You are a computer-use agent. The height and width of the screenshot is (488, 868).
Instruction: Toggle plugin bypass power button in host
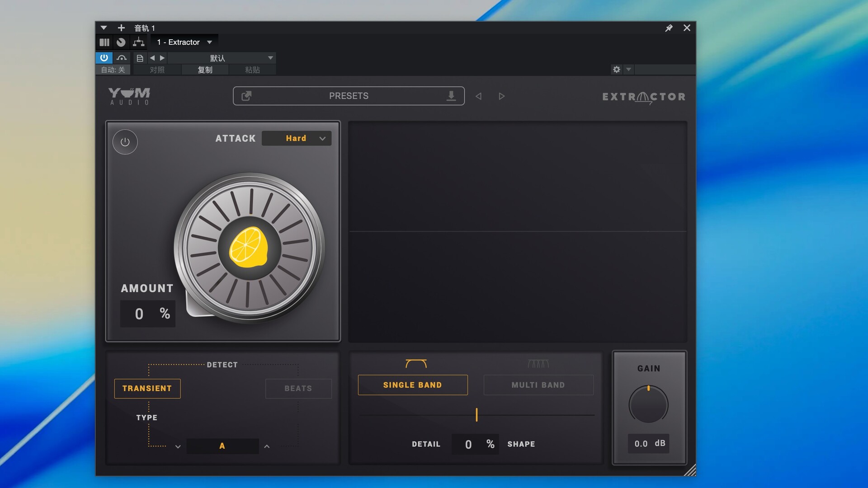click(104, 58)
